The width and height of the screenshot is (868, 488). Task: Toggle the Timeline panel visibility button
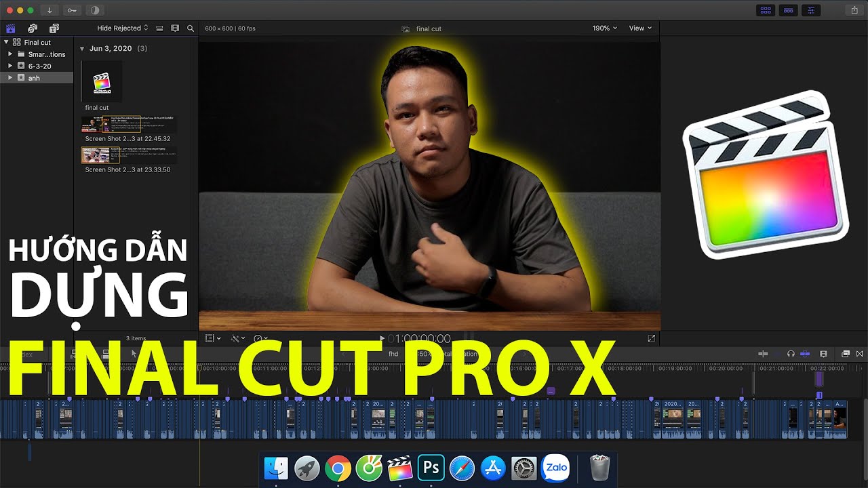coord(788,10)
